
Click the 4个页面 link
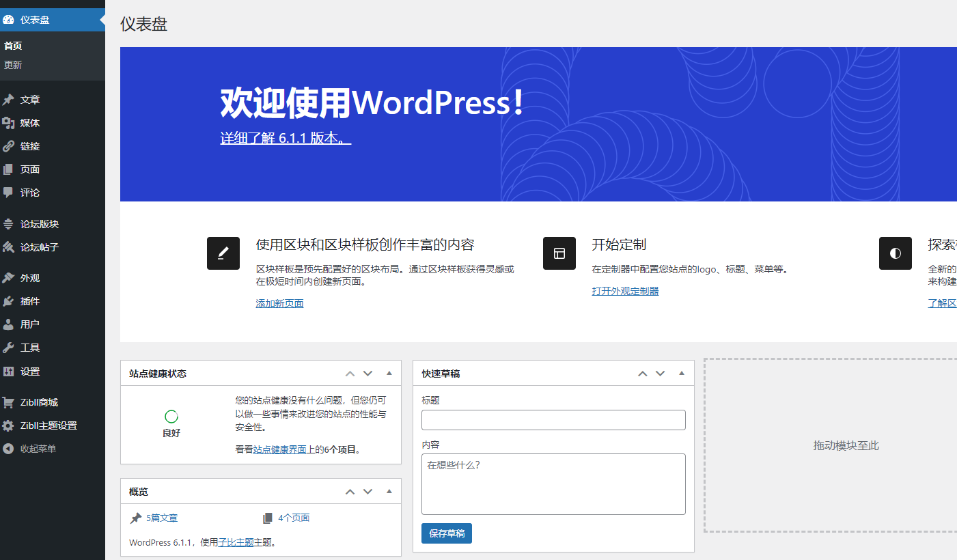point(294,518)
